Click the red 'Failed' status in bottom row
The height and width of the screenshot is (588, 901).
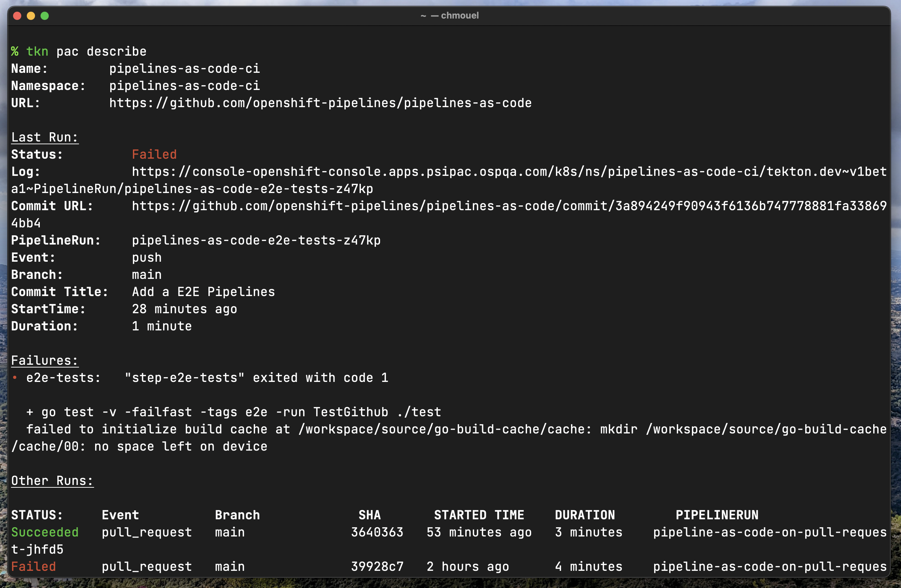[x=33, y=567]
